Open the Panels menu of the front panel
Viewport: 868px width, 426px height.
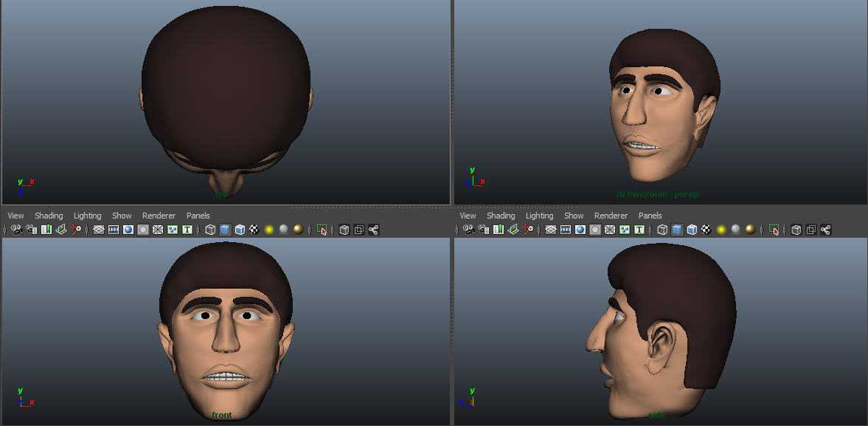click(198, 216)
